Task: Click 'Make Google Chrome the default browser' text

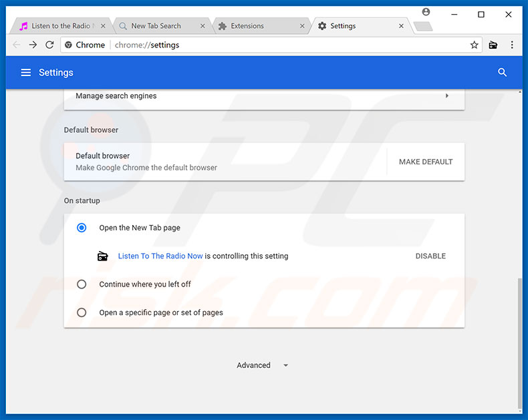Action: pyautogui.click(x=146, y=168)
